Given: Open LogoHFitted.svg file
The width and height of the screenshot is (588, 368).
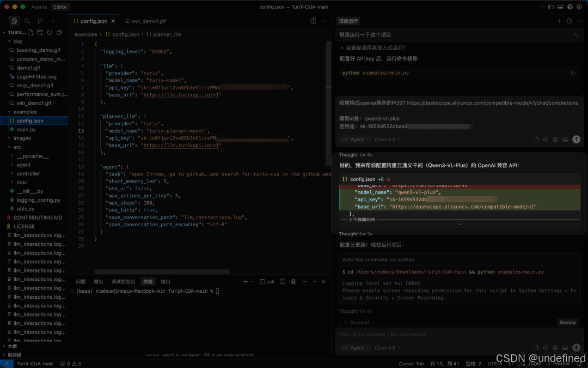Looking at the screenshot, I should coord(36,77).
